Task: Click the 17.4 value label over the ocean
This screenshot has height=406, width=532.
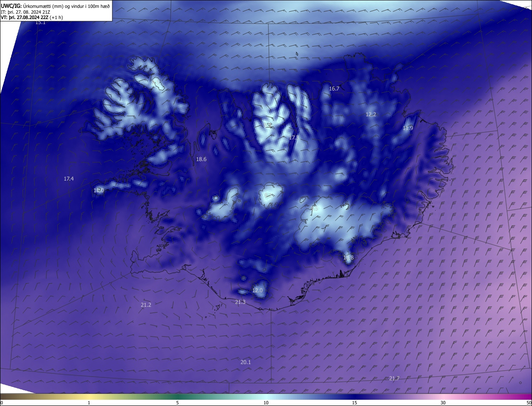Action: click(x=69, y=179)
